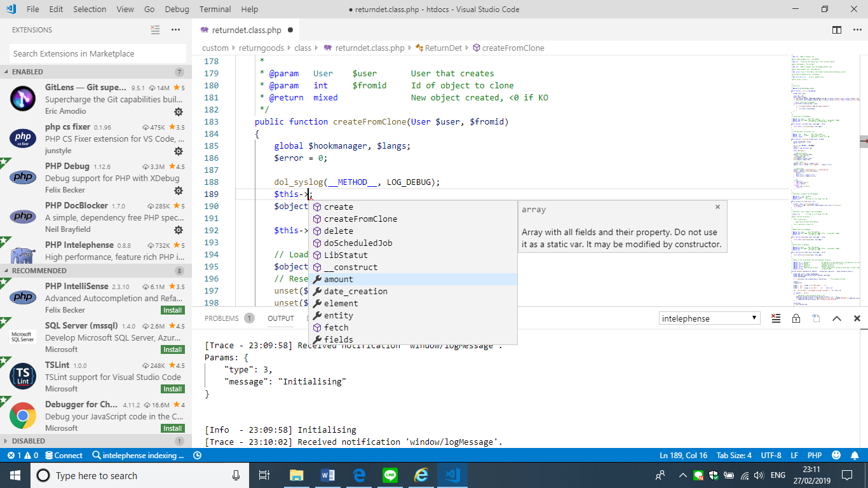Open the output log file icon
The image size is (868, 488).
(x=817, y=318)
